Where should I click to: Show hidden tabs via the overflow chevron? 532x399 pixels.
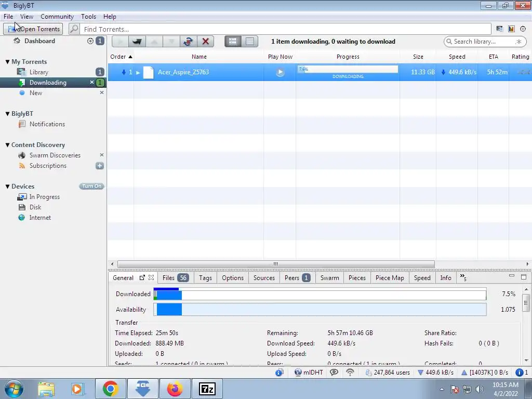click(463, 277)
